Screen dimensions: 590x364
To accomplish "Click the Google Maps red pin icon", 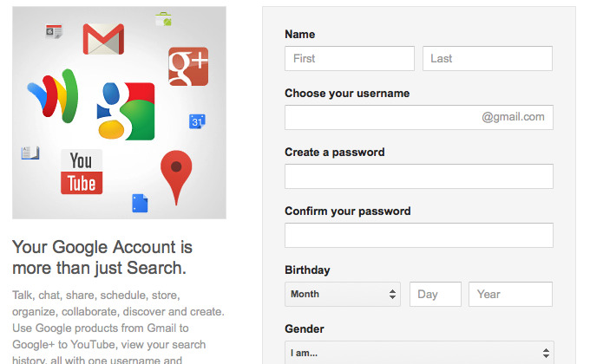I will tap(176, 177).
